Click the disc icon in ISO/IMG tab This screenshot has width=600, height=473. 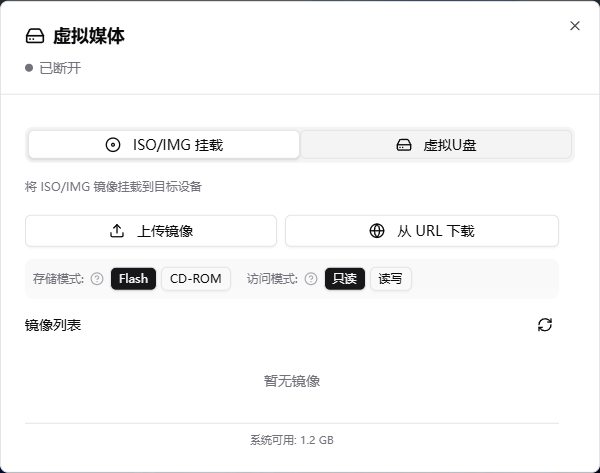pyautogui.click(x=113, y=144)
